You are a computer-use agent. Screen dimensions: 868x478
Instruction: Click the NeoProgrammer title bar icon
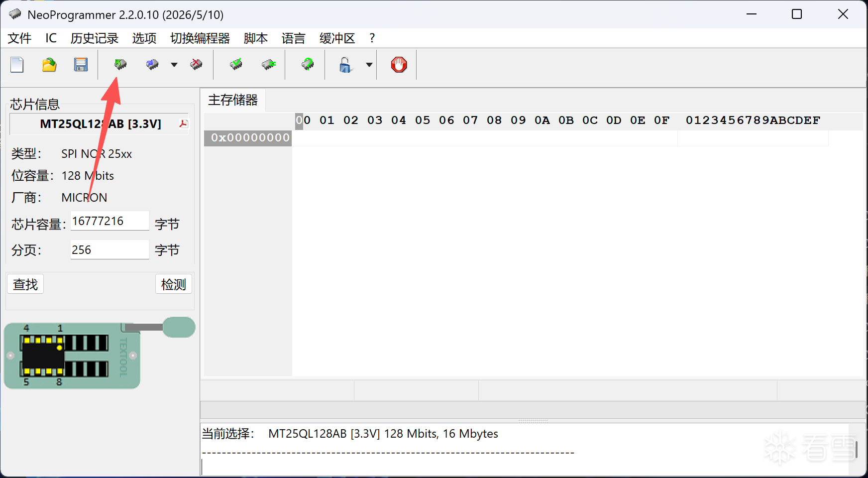tap(15, 14)
